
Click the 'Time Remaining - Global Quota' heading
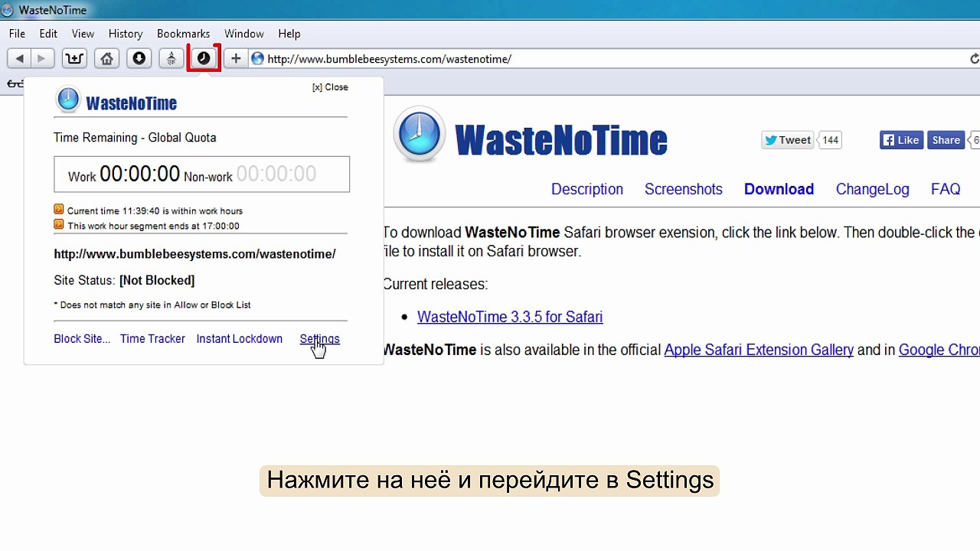click(x=135, y=138)
